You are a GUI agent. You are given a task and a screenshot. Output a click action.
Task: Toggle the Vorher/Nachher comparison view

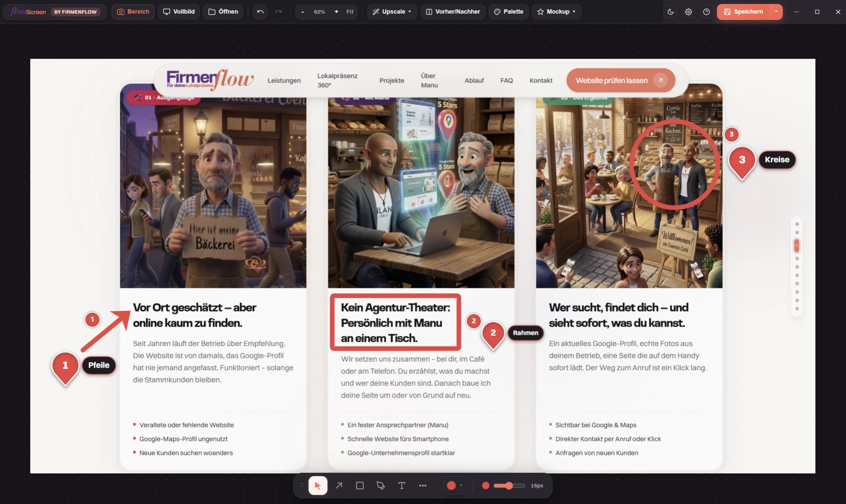pyautogui.click(x=453, y=12)
